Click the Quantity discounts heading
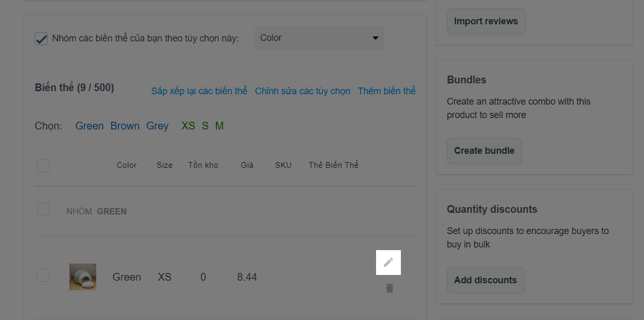 point(492,209)
